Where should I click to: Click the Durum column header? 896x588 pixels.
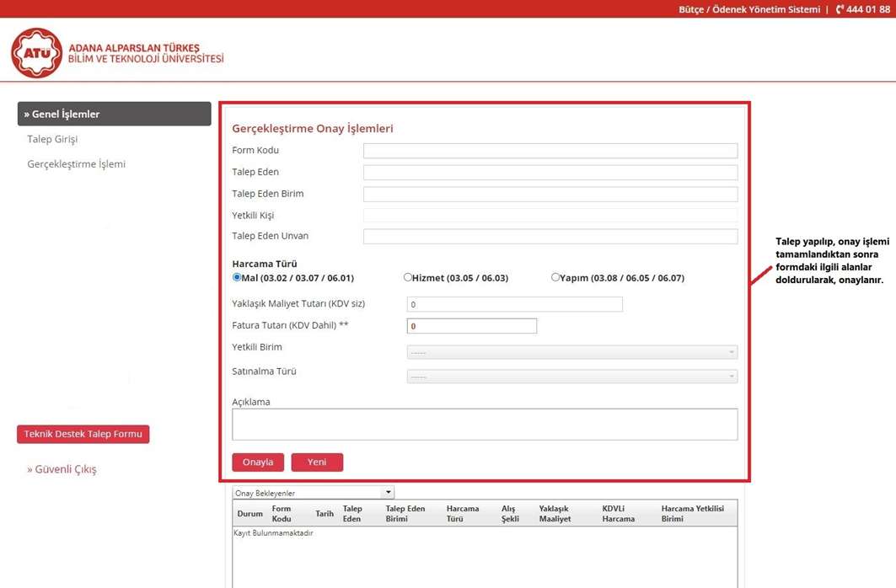coord(249,514)
